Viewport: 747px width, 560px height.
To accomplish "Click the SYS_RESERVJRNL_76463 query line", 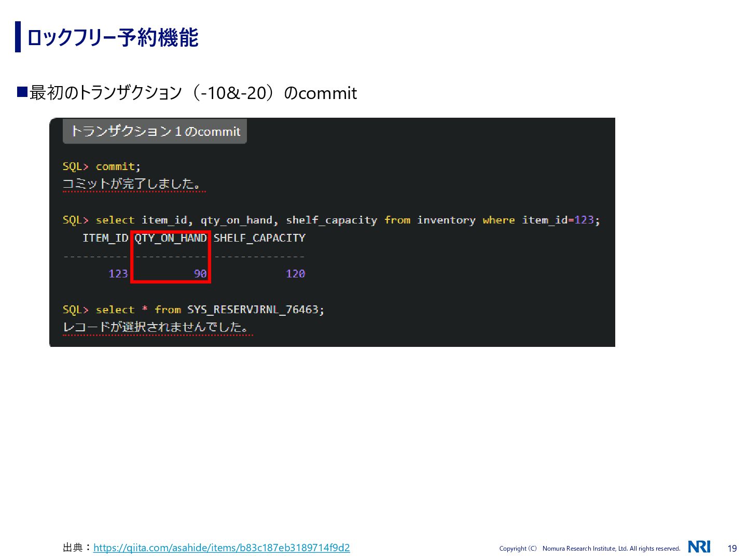I will (193, 310).
